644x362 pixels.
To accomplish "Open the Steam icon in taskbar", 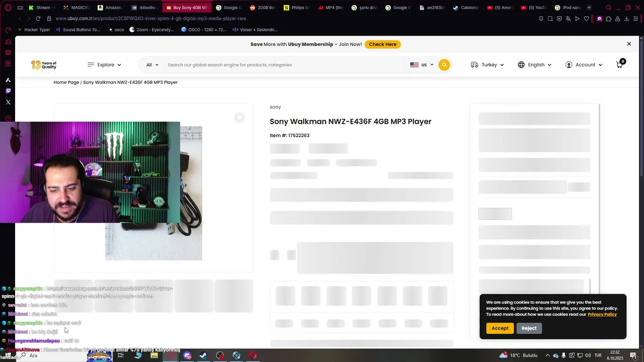I will tap(203, 355).
